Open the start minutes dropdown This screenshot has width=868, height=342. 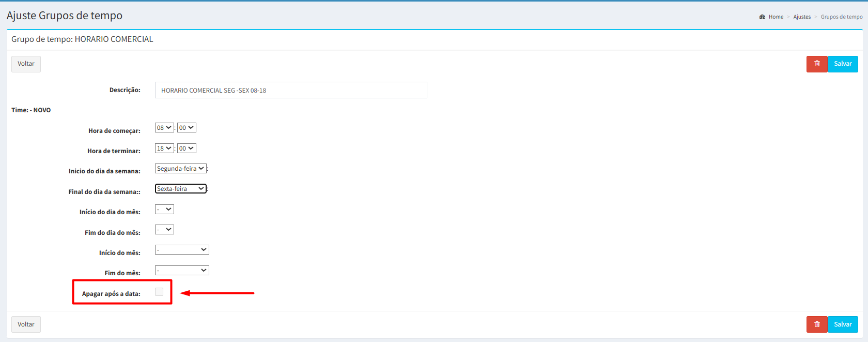point(187,128)
